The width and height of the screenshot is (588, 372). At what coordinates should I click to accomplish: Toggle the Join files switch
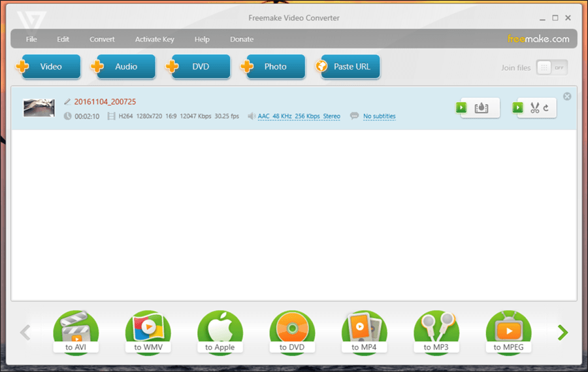click(551, 67)
